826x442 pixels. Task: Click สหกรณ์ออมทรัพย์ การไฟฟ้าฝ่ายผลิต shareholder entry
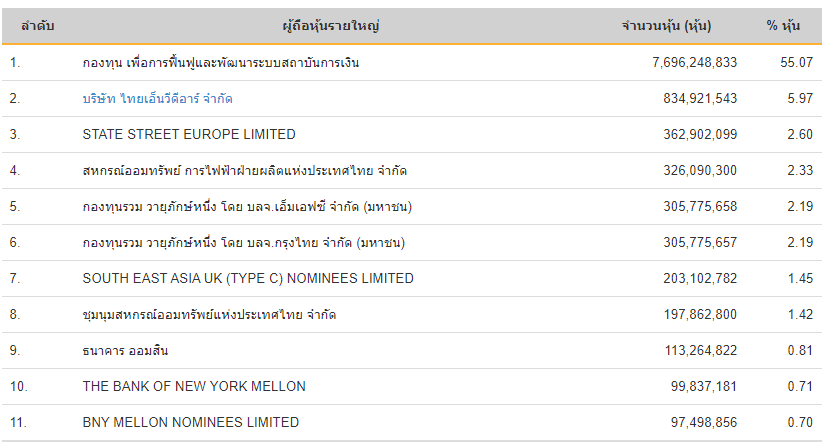244,171
